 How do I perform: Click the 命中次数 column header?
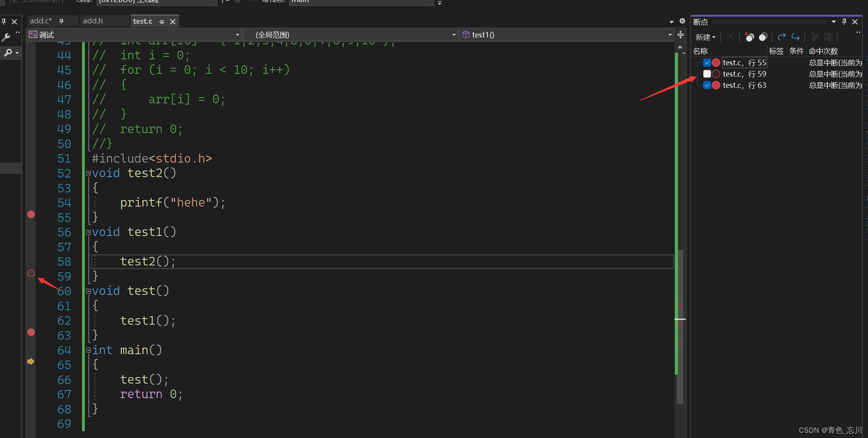[823, 51]
